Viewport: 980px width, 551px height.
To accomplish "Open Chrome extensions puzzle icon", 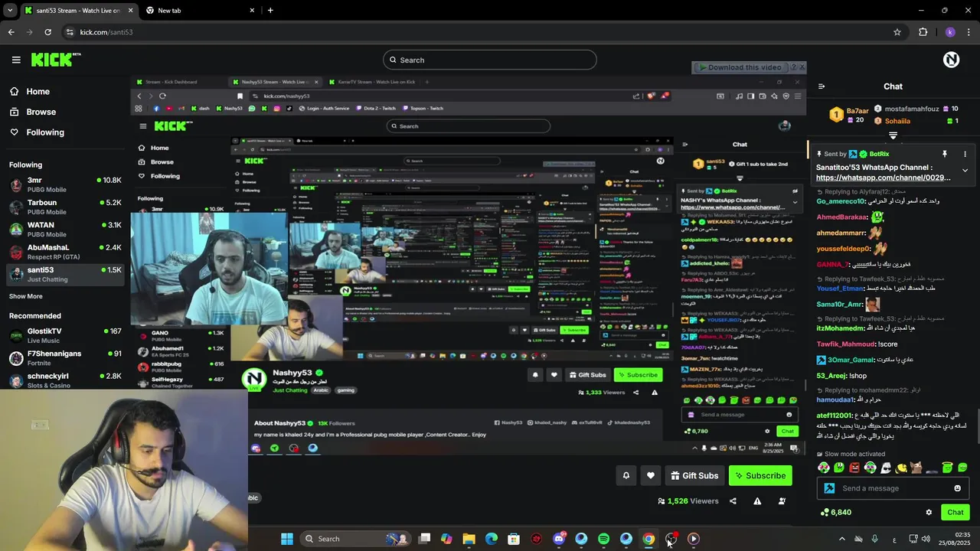I will pyautogui.click(x=923, y=32).
